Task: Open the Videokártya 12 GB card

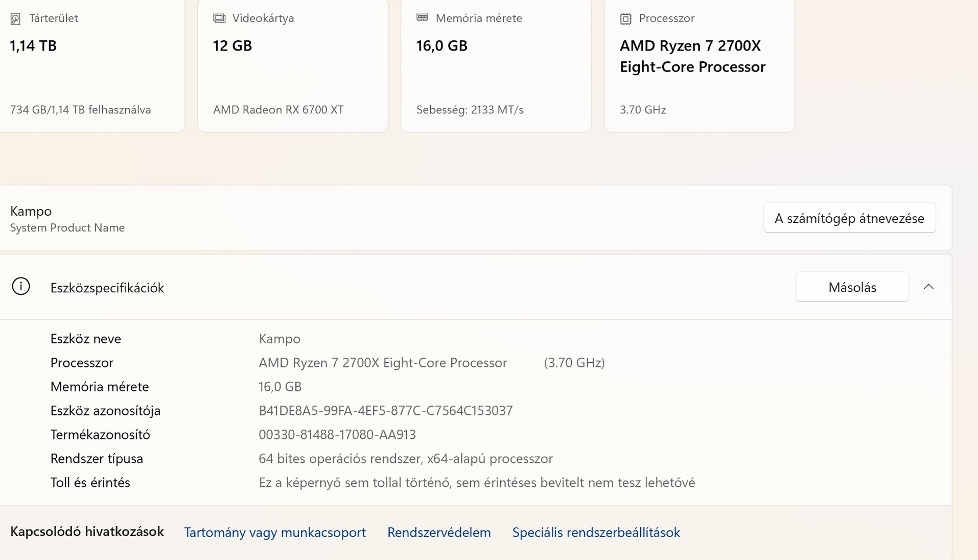Action: tap(292, 66)
